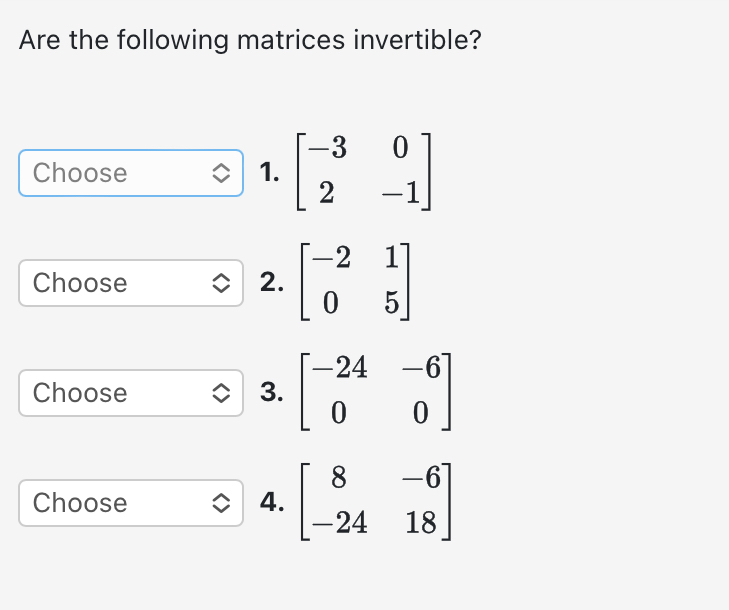Click the bold number label 2.
Image resolution: width=729 pixels, height=610 pixels.
click(272, 282)
